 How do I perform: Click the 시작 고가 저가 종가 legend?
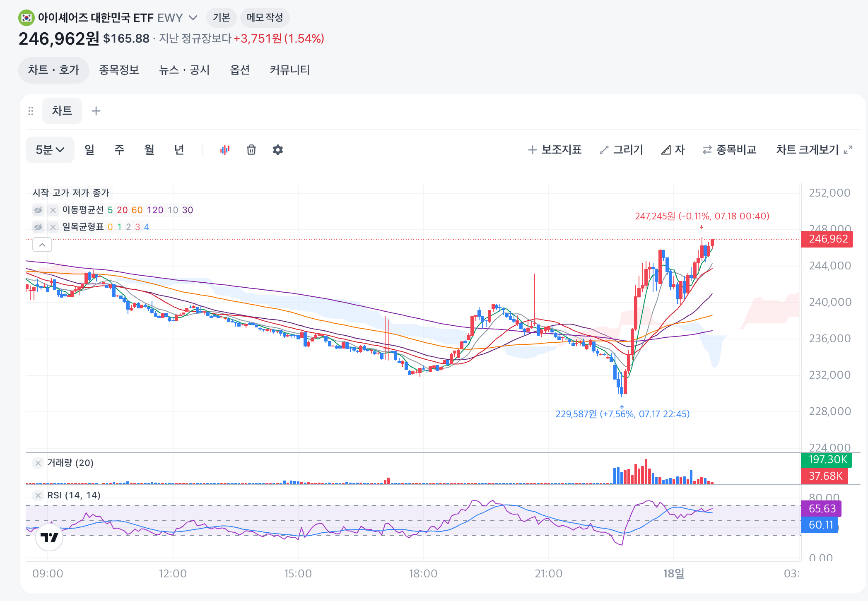click(x=71, y=193)
